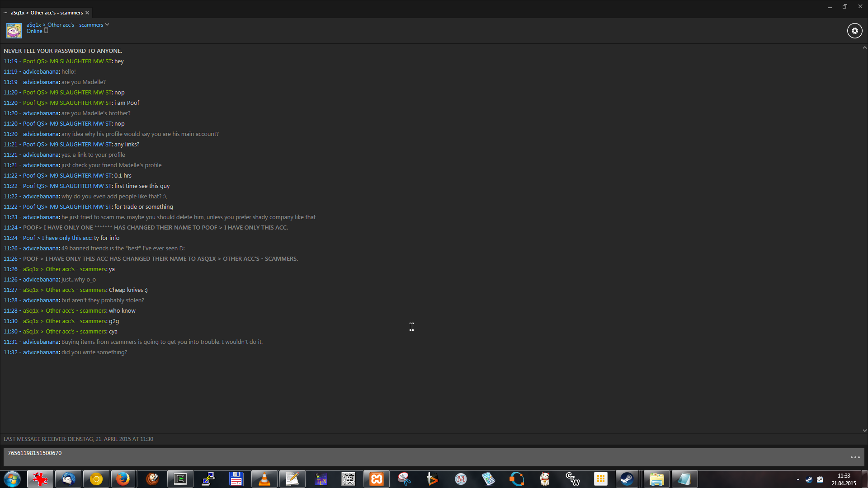Click the Steam system tray icon
Image resolution: width=868 pixels, height=488 pixels.
pyautogui.click(x=809, y=479)
